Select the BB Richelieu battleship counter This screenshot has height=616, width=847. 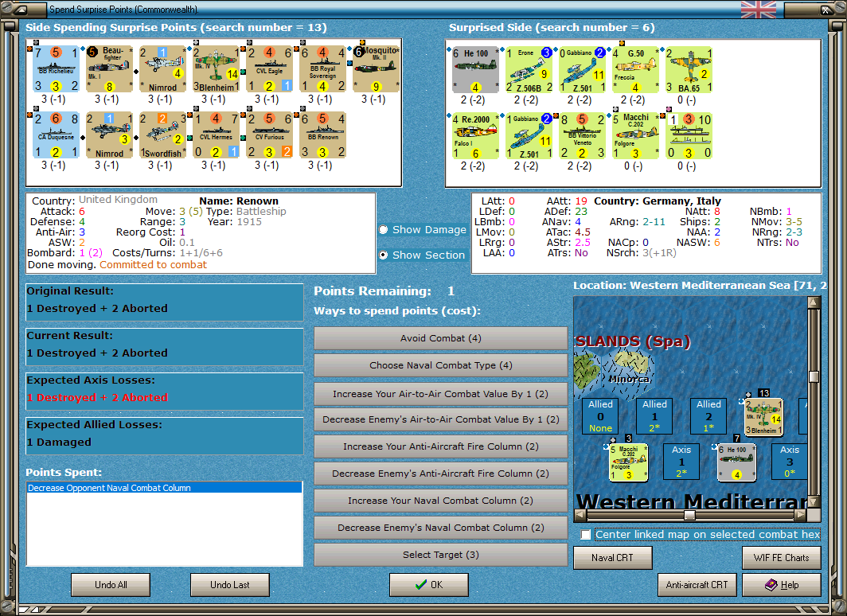pyautogui.click(x=57, y=68)
